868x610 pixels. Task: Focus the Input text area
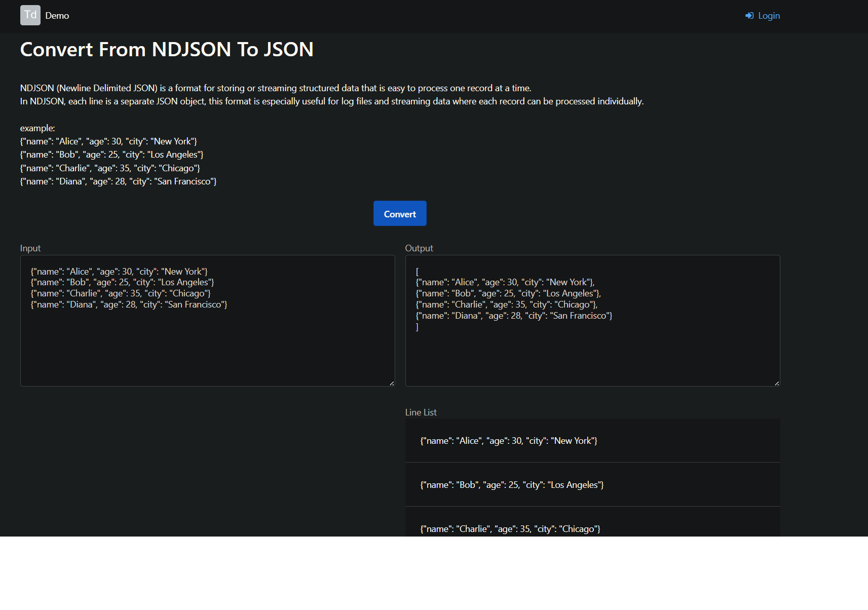pyautogui.click(x=207, y=345)
